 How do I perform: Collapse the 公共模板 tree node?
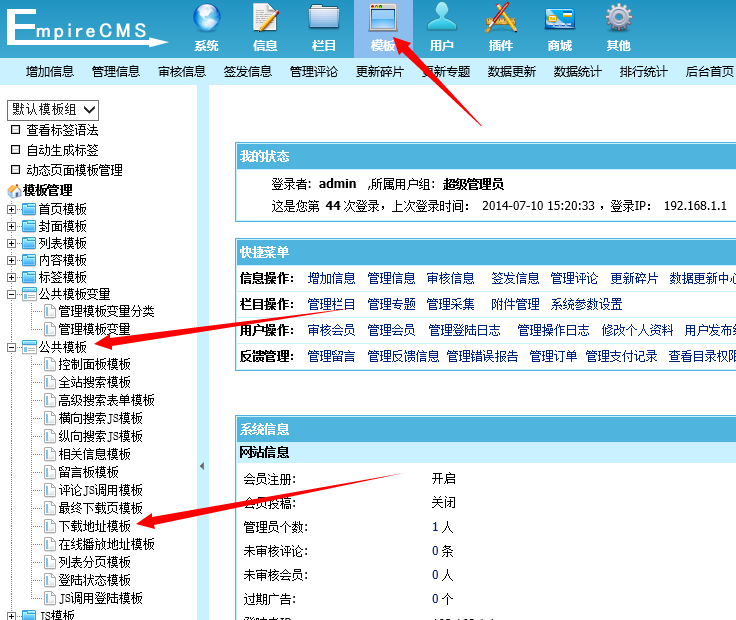[x=12, y=347]
